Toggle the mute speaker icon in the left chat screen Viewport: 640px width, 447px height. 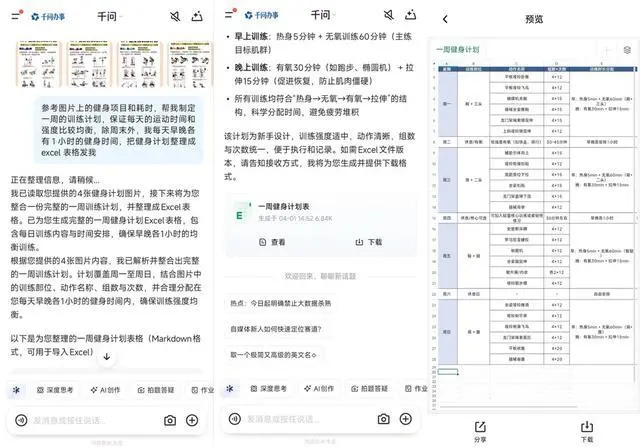(175, 16)
